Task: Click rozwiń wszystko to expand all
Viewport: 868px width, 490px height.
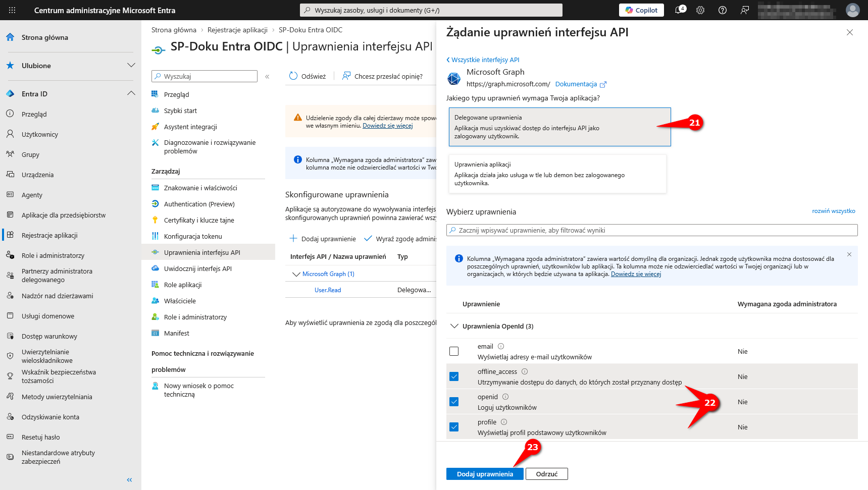Action: tap(833, 211)
